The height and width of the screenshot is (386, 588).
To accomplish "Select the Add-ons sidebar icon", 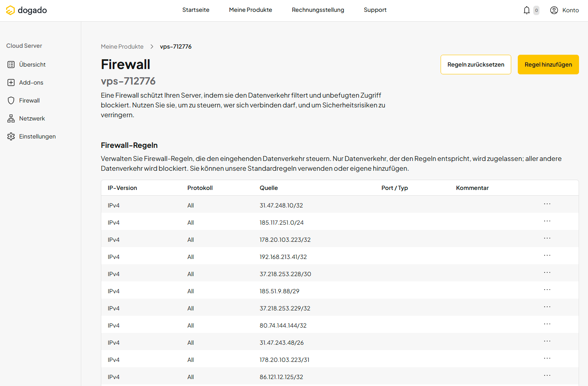I will point(11,82).
